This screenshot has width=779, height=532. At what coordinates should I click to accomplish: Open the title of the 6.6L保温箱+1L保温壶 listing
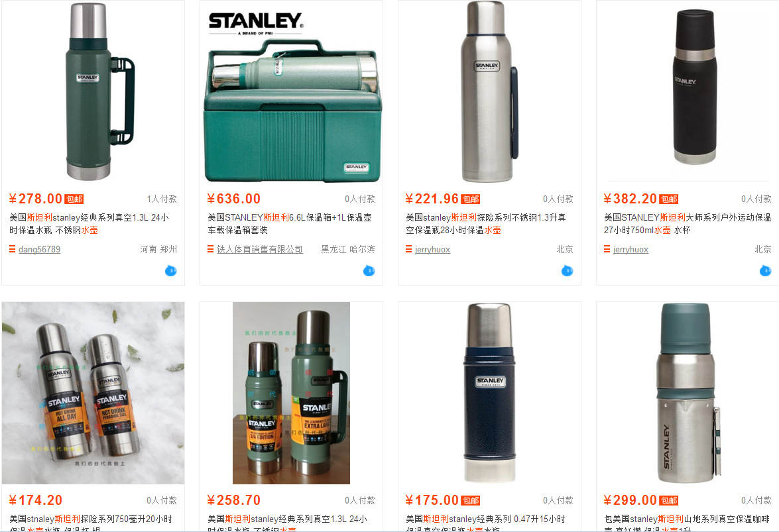(290, 224)
